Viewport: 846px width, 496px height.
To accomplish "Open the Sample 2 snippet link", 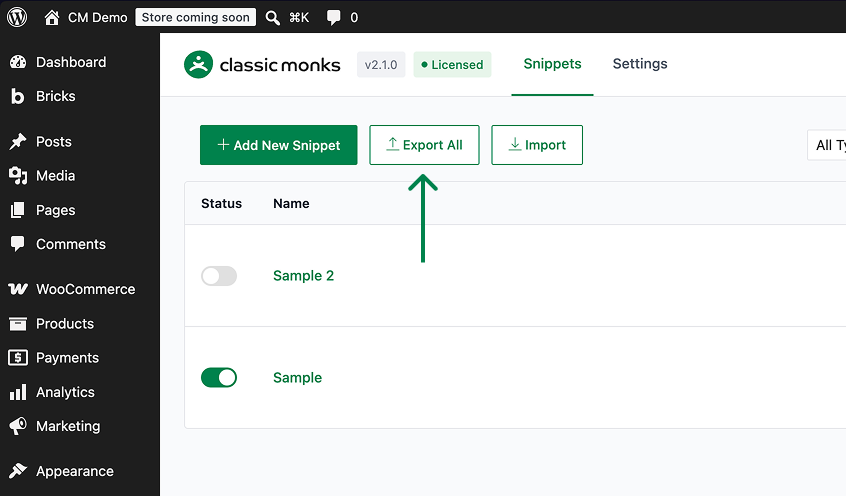I will [x=303, y=276].
